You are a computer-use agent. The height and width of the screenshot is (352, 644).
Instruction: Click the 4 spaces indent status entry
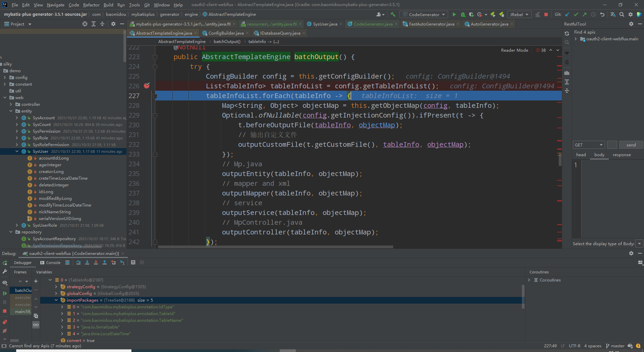click(593, 346)
